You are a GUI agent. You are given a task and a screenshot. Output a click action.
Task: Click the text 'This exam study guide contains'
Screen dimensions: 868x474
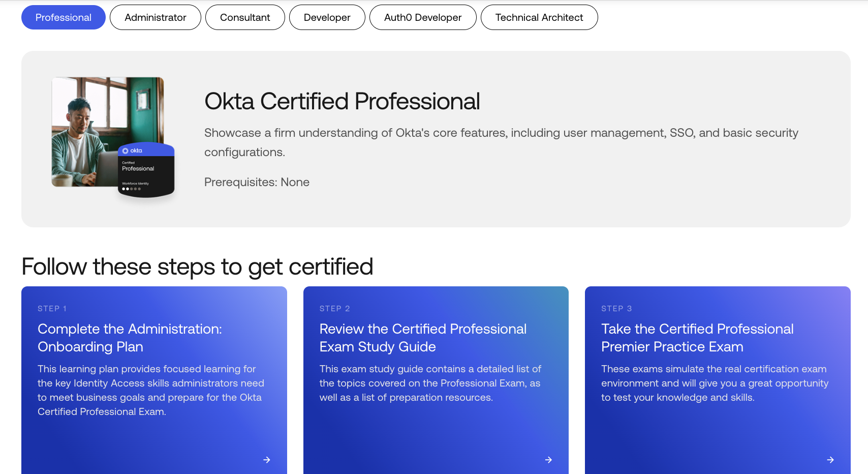pyautogui.click(x=430, y=383)
